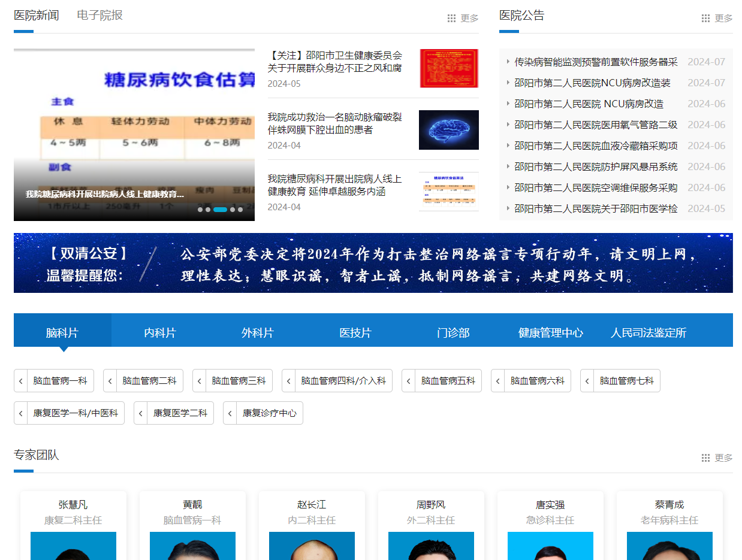The image size is (742, 560).
Task: Open notice 邵阳市第二人民医院医用氧气管路二级
Action: click(x=596, y=125)
